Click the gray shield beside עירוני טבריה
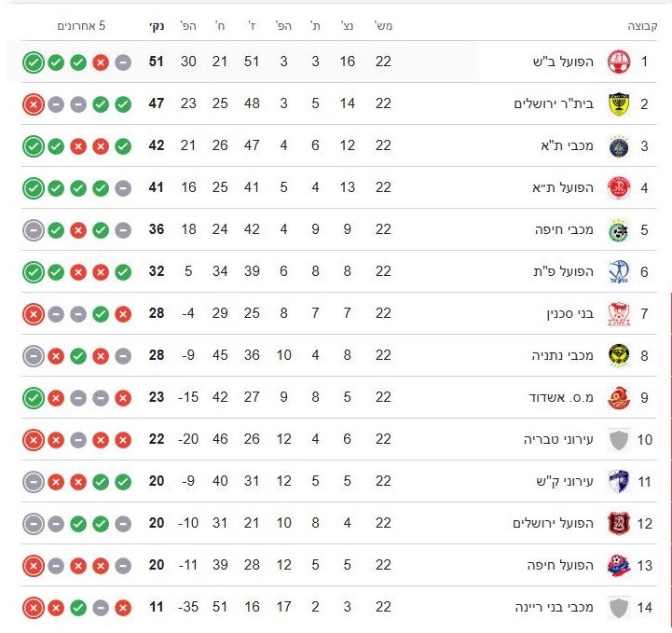The width and height of the screenshot is (672, 633). [x=617, y=440]
